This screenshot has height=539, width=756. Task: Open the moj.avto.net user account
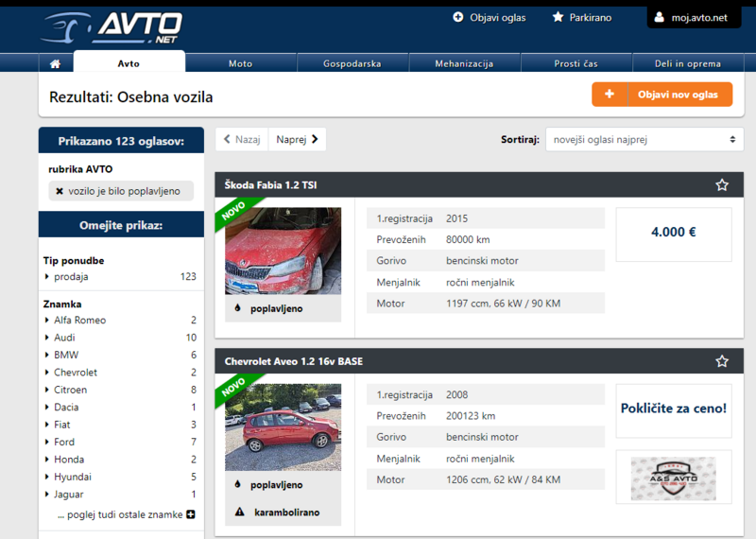(693, 17)
